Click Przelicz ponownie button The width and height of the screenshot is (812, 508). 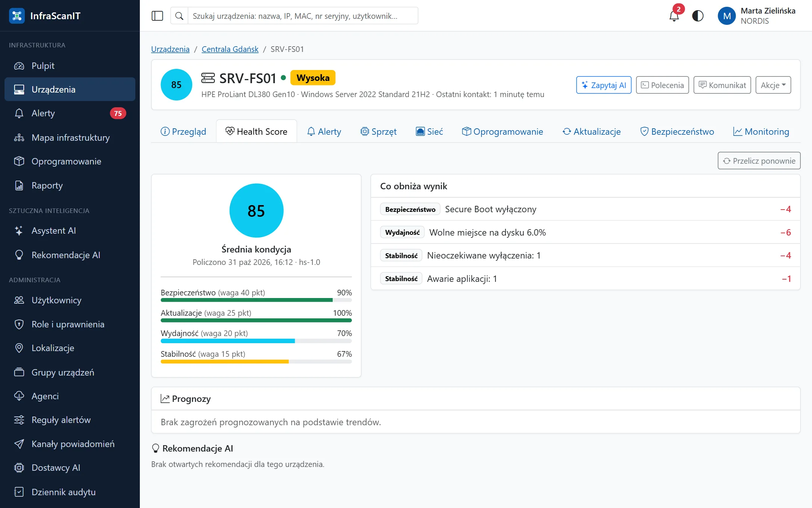click(759, 161)
